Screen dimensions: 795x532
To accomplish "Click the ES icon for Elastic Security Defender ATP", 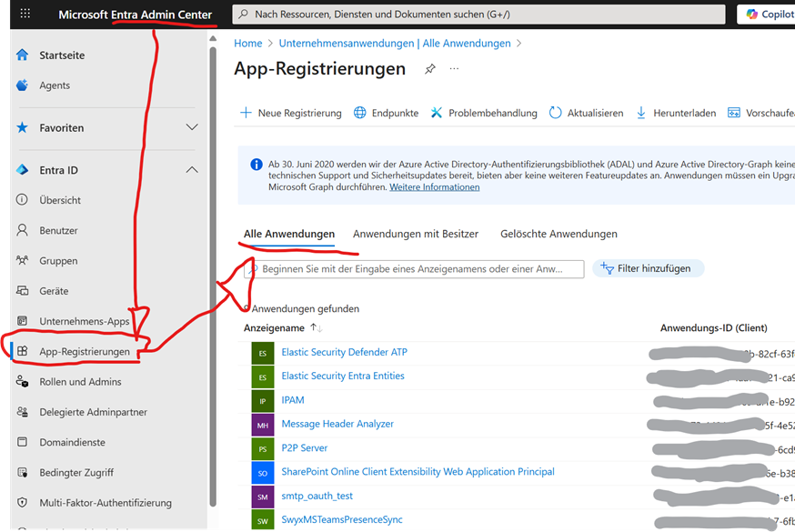I will (263, 353).
